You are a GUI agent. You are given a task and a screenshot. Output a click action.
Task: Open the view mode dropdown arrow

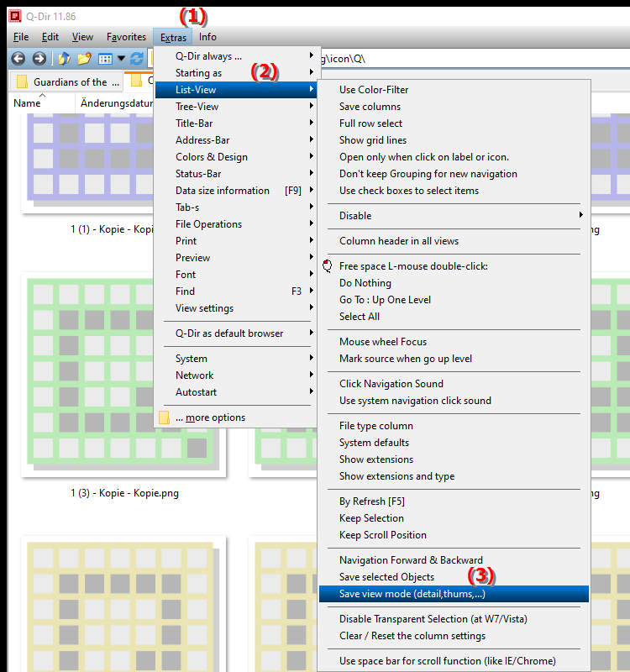click(121, 58)
